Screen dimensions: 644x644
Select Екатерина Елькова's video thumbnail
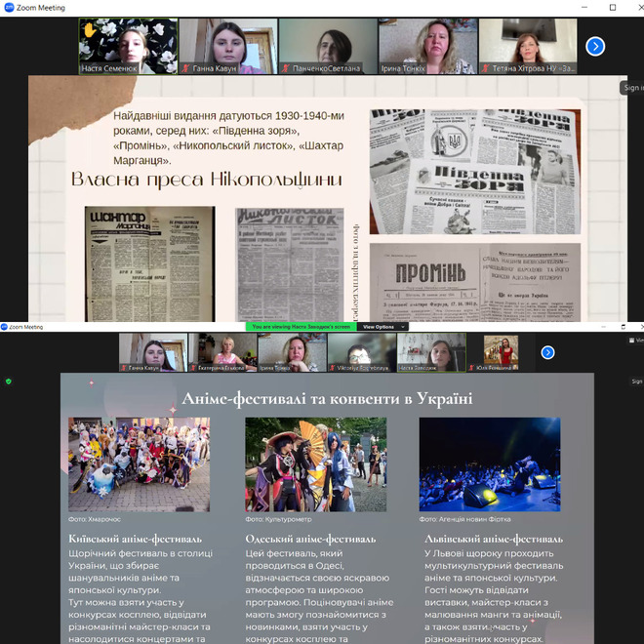[222, 352]
